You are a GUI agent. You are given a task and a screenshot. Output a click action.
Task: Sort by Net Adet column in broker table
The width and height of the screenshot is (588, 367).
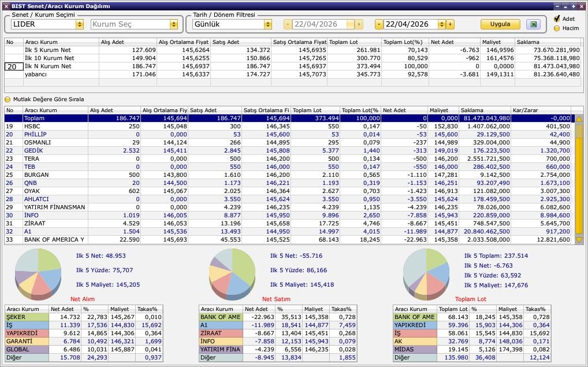pos(403,110)
